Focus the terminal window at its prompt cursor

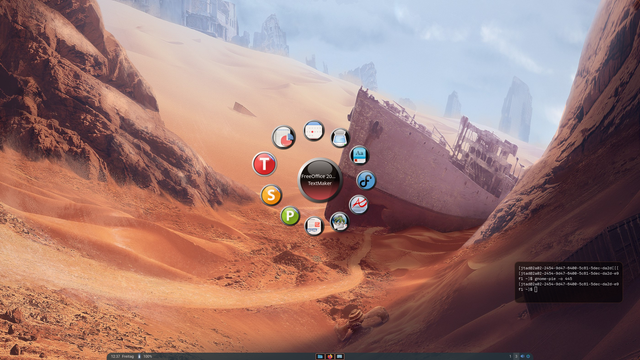pos(536,289)
